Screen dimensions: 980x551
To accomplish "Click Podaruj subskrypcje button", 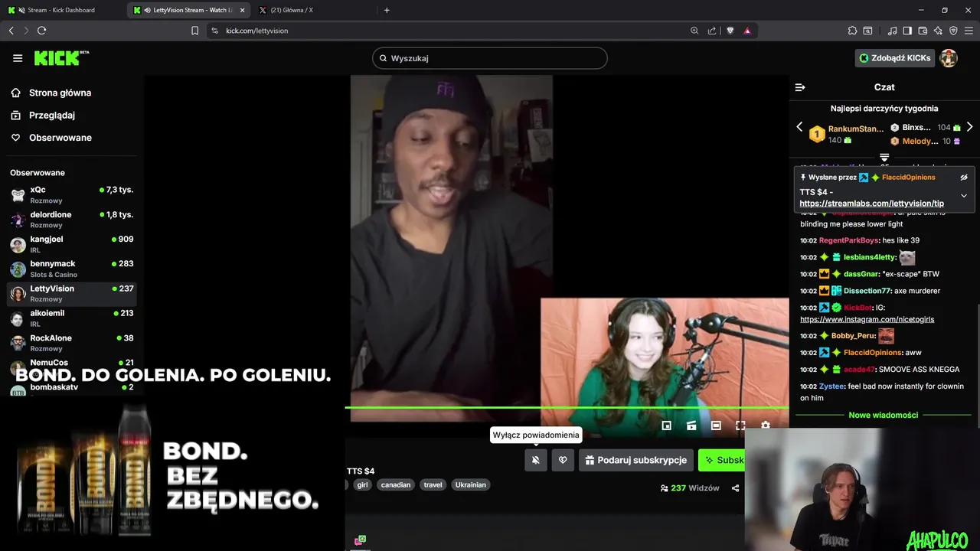I will point(636,460).
